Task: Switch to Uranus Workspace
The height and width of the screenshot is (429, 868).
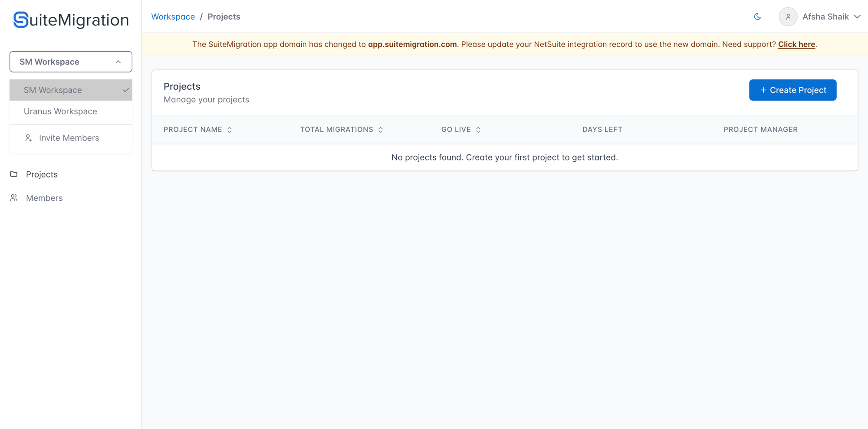Action: tap(71, 111)
